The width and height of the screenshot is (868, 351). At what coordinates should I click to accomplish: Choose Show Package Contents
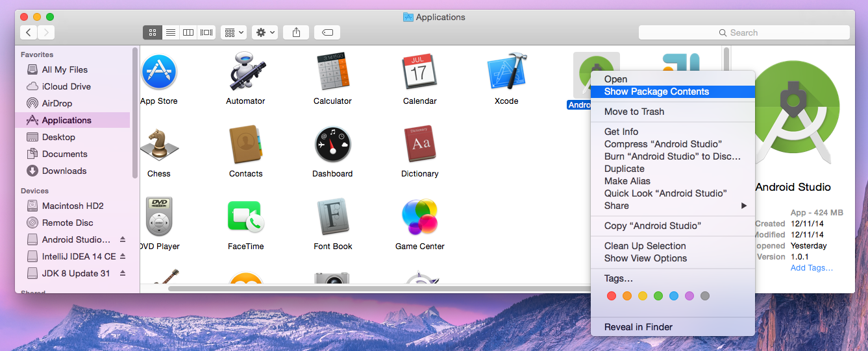(673, 91)
